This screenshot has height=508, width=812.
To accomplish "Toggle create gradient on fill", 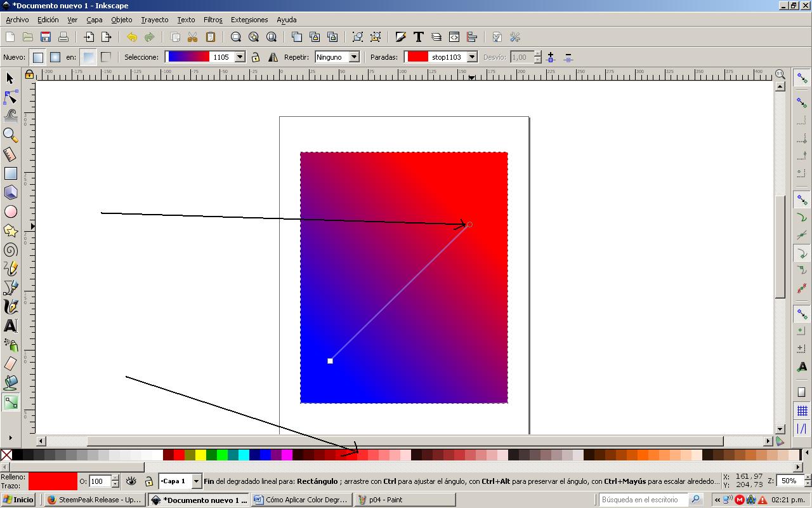I will point(88,57).
